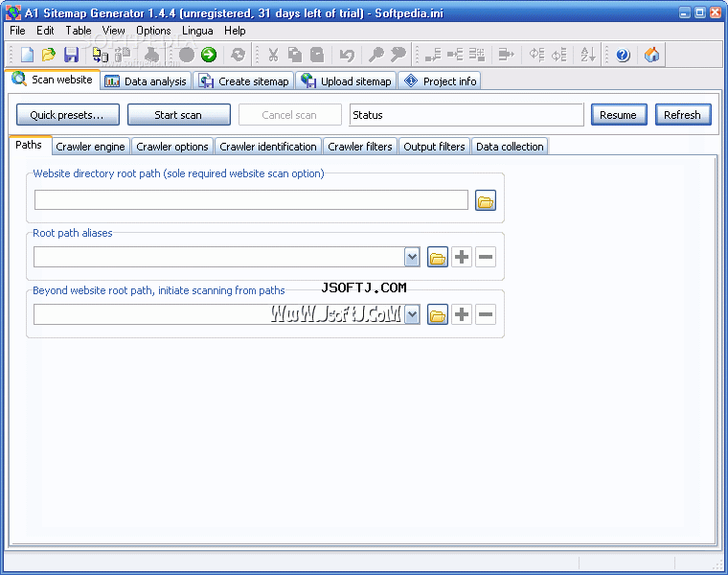Open the Data collection tab
Screen dimensions: 728x575
[x=510, y=147]
